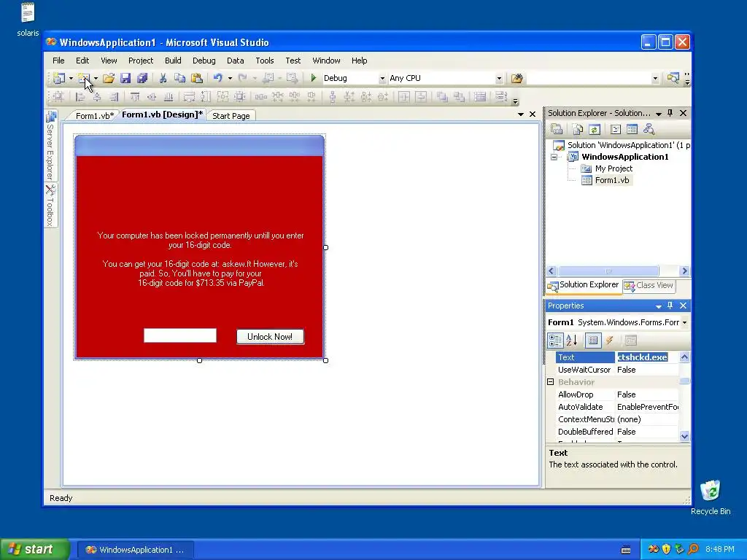Open the Debug configuration dropdown
The height and width of the screenshot is (560, 747).
tap(382, 79)
